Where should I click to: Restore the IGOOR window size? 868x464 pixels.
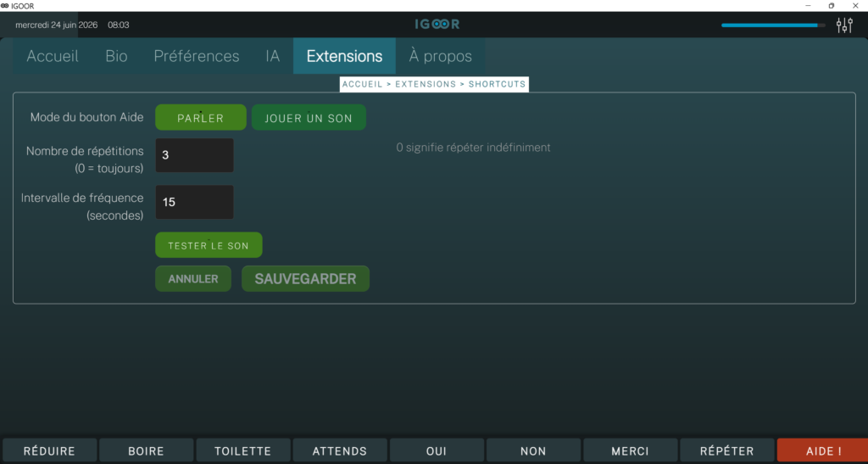pyautogui.click(x=831, y=6)
